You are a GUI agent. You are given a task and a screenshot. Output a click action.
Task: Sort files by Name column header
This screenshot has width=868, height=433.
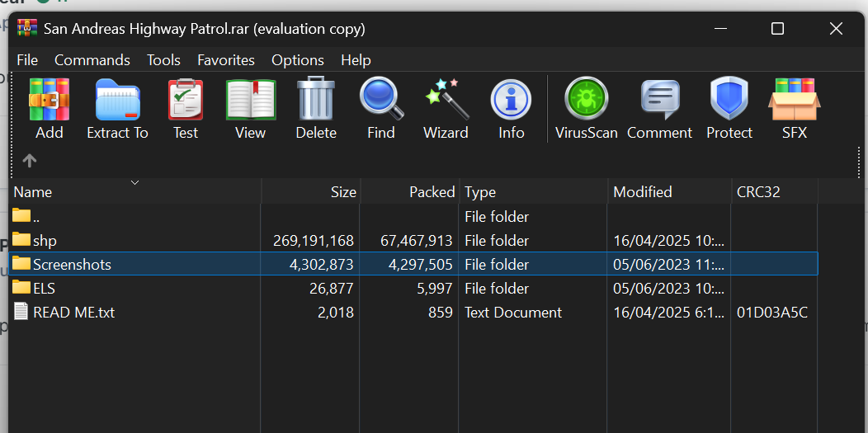click(x=33, y=192)
